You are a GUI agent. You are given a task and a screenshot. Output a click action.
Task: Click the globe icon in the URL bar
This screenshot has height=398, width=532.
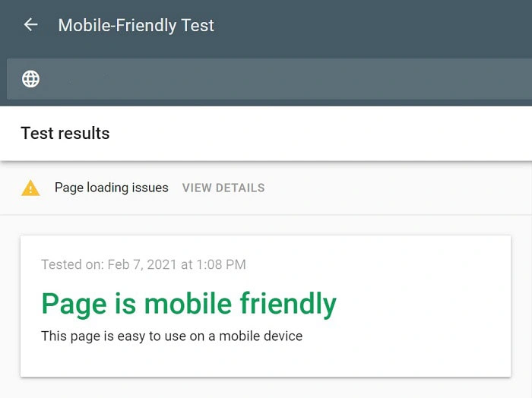coord(31,78)
